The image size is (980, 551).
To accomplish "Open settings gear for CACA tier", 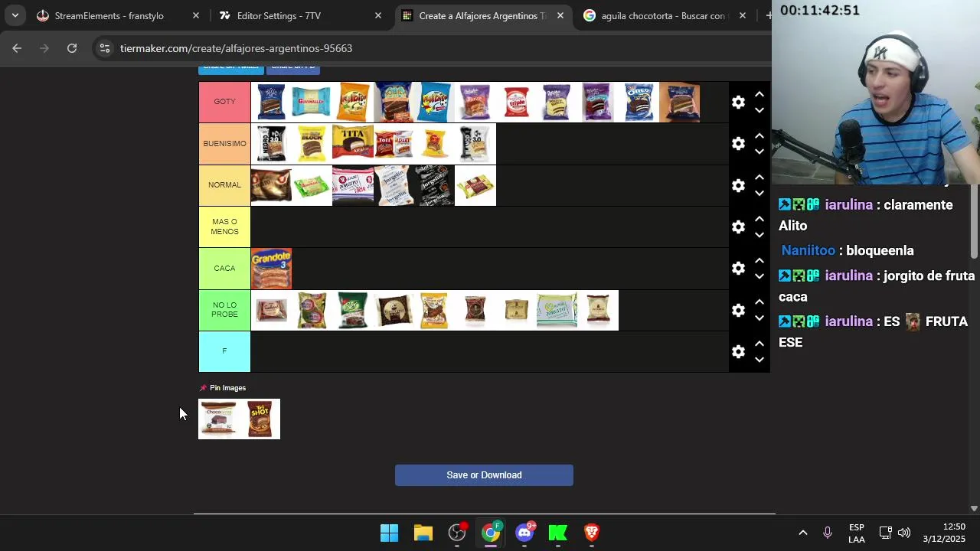I will click(x=738, y=268).
